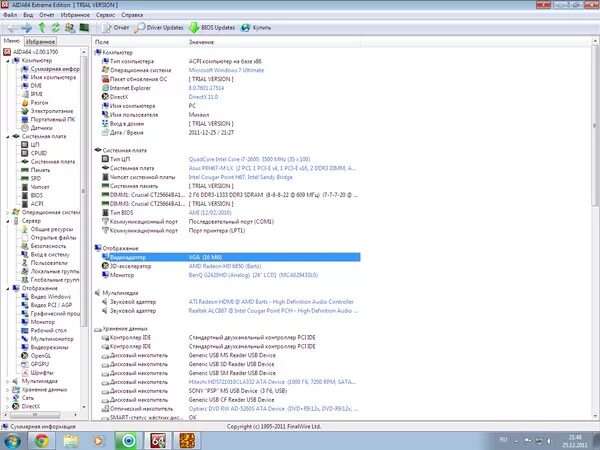This screenshot has height=450, width=600.
Task: Open the file explorer folder taskbar icon
Action: coord(71,441)
